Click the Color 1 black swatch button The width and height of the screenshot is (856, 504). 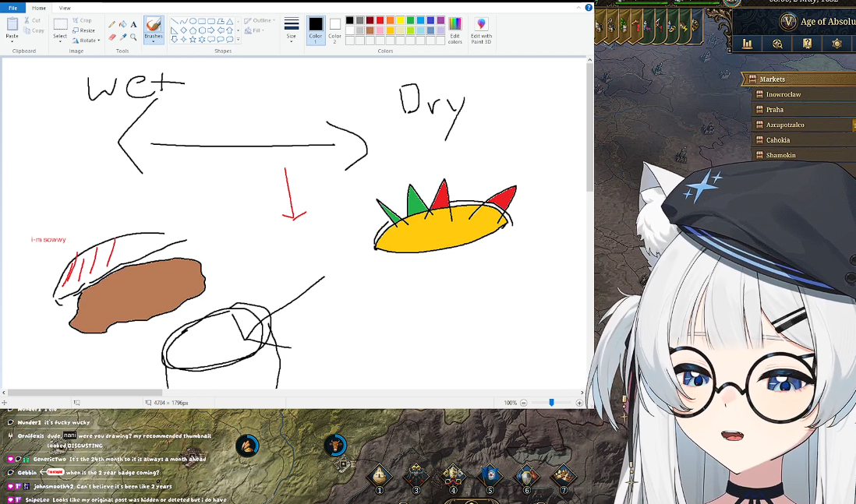[316, 30]
